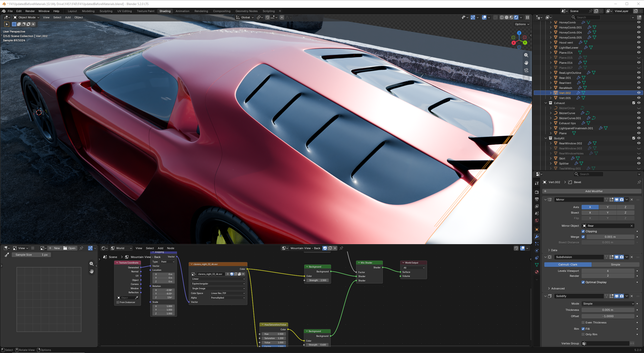Viewport: 644px width, 353px height.
Task: Click Open in the image editor
Action: pyautogui.click(x=69, y=248)
